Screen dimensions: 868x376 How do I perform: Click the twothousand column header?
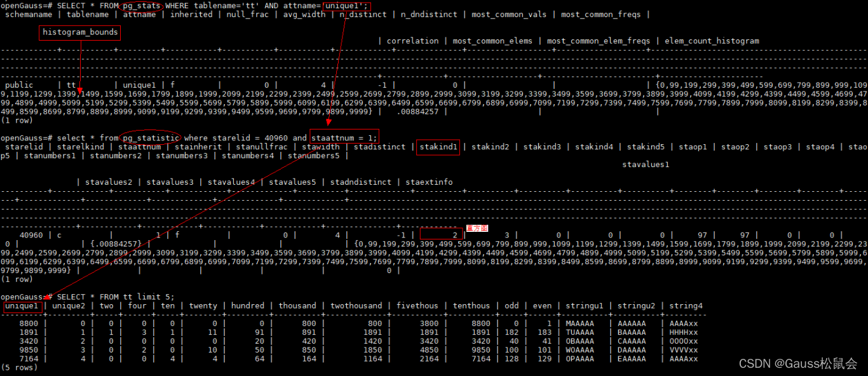pos(356,306)
